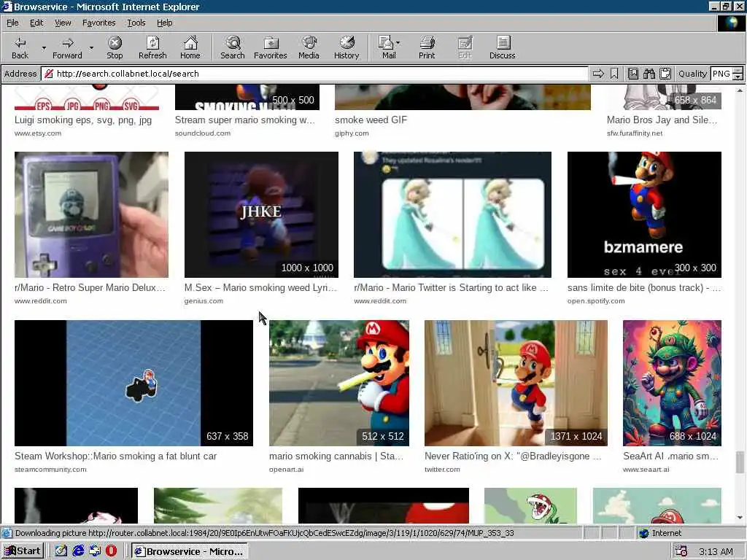Go to the Home page
The image size is (747, 560).
pyautogui.click(x=190, y=47)
